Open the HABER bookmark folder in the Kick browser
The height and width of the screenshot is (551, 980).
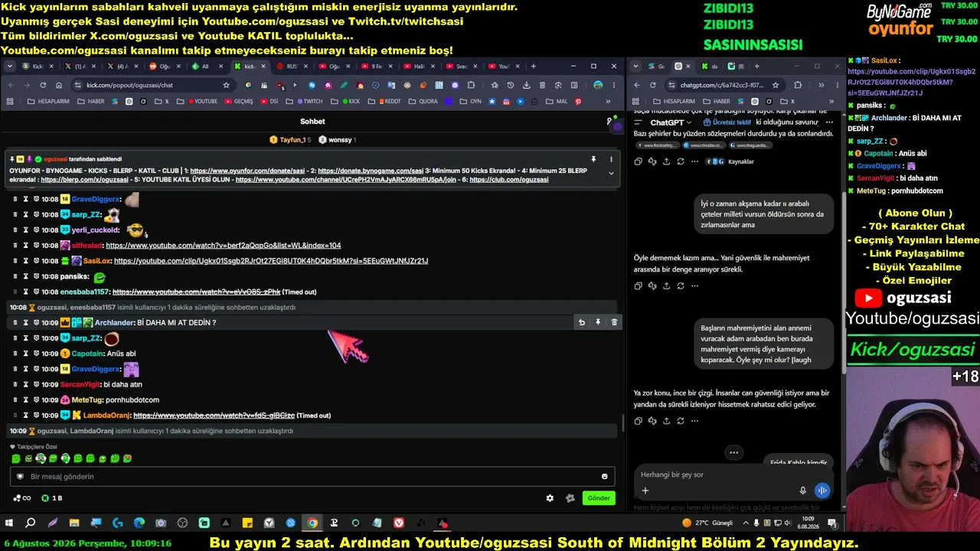tap(90, 101)
